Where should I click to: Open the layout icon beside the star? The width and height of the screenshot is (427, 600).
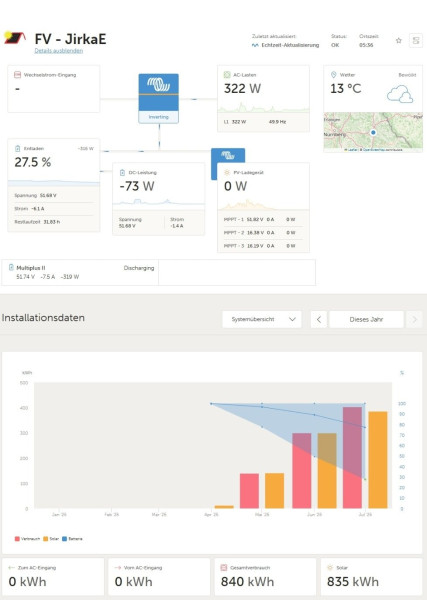pyautogui.click(x=416, y=40)
